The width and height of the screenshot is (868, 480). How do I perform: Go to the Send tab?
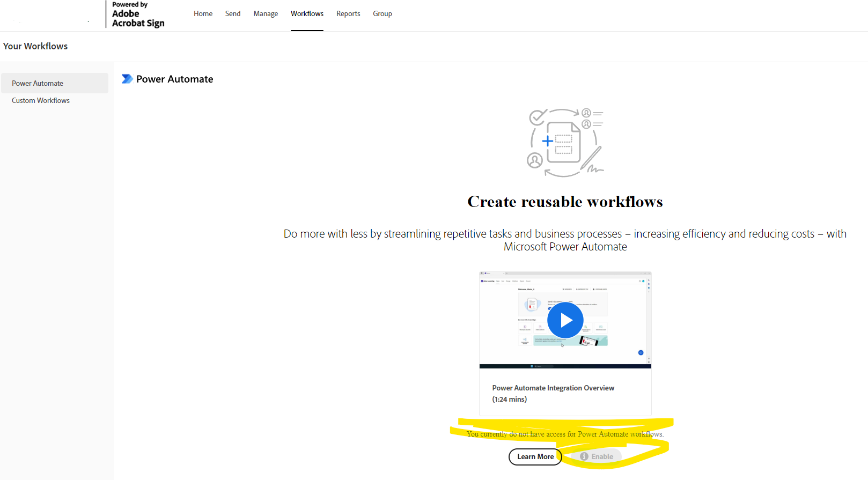(x=233, y=13)
